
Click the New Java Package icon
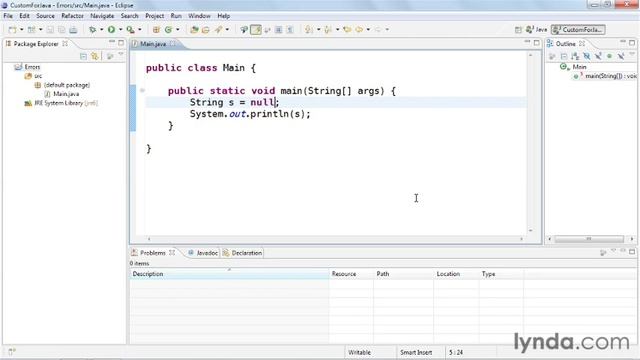pyautogui.click(x=156, y=30)
